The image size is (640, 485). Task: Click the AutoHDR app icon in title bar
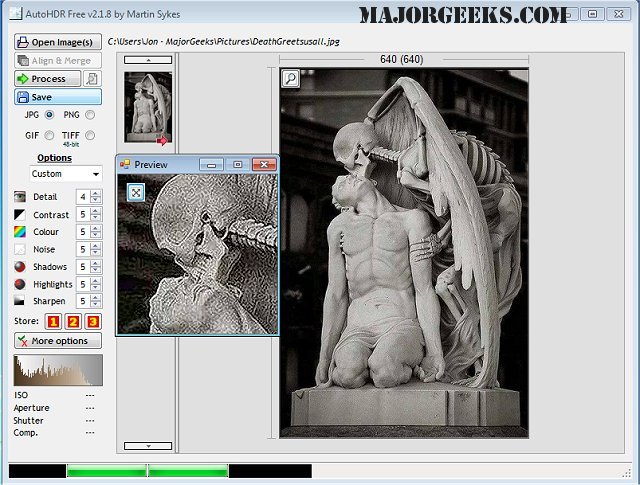click(16, 13)
